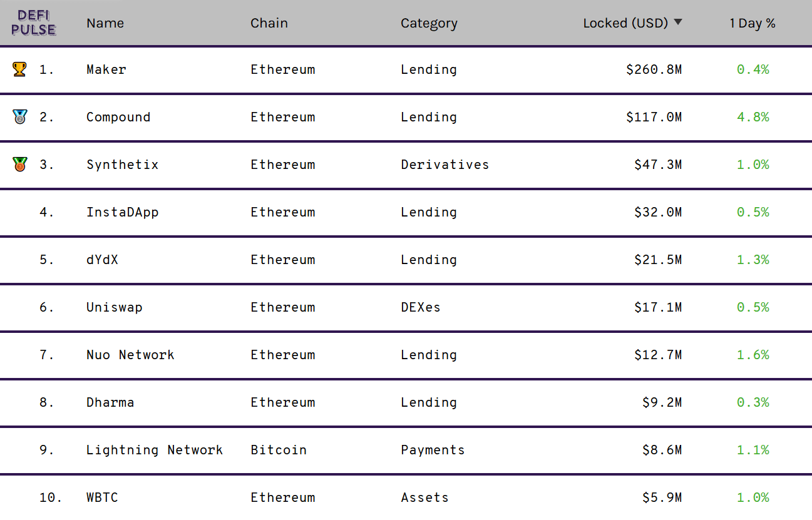The image size is (812, 520).
Task: Open the dYdX project link
Action: pos(102,260)
